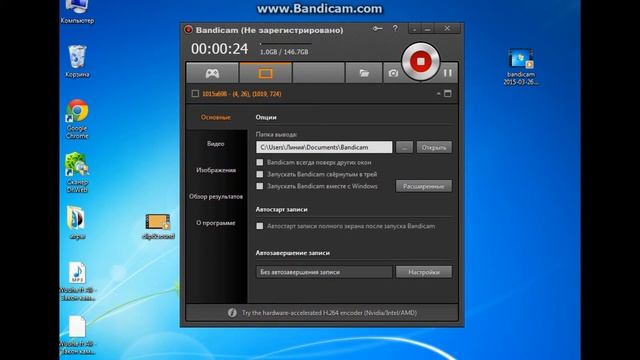This screenshot has height=360, width=640.
Task: Enable Bandicam always on top checkbox
Action: pos(260,162)
